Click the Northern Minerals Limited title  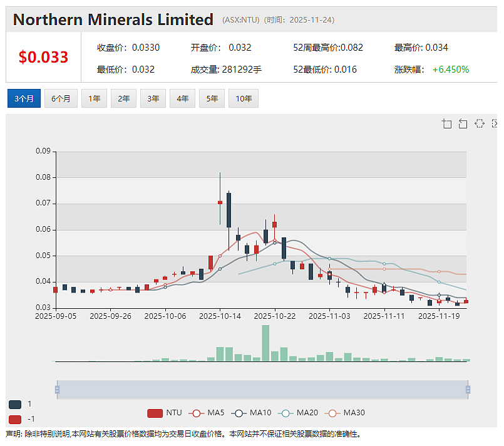pos(113,19)
